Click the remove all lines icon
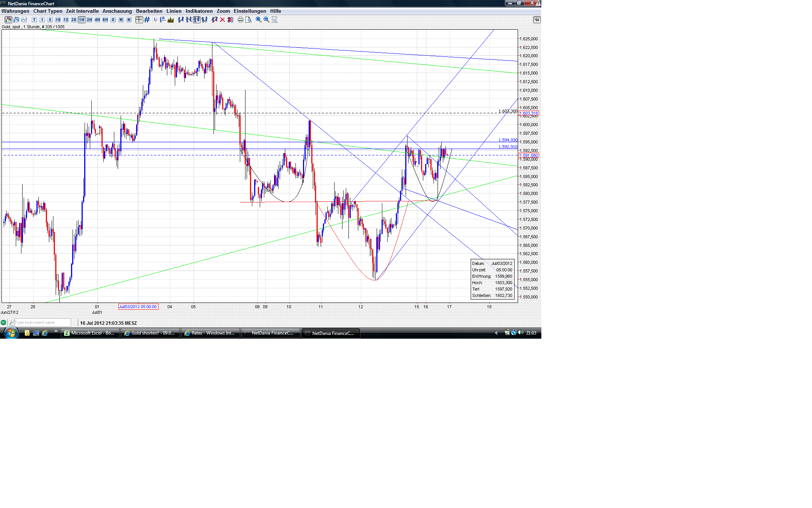 pyautogui.click(x=230, y=20)
